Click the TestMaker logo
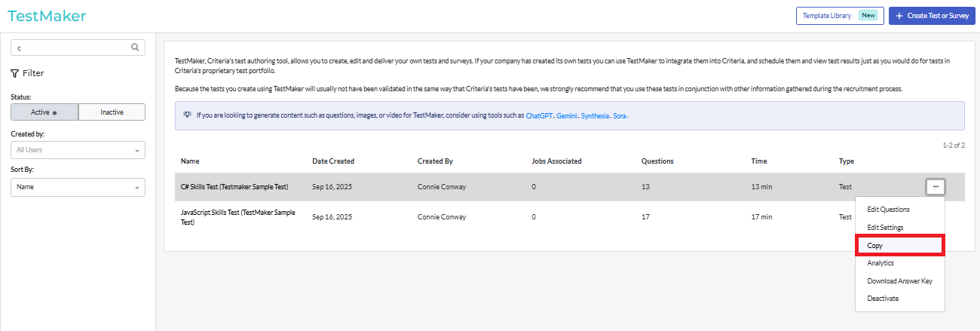This screenshot has height=331, width=980. [x=47, y=16]
